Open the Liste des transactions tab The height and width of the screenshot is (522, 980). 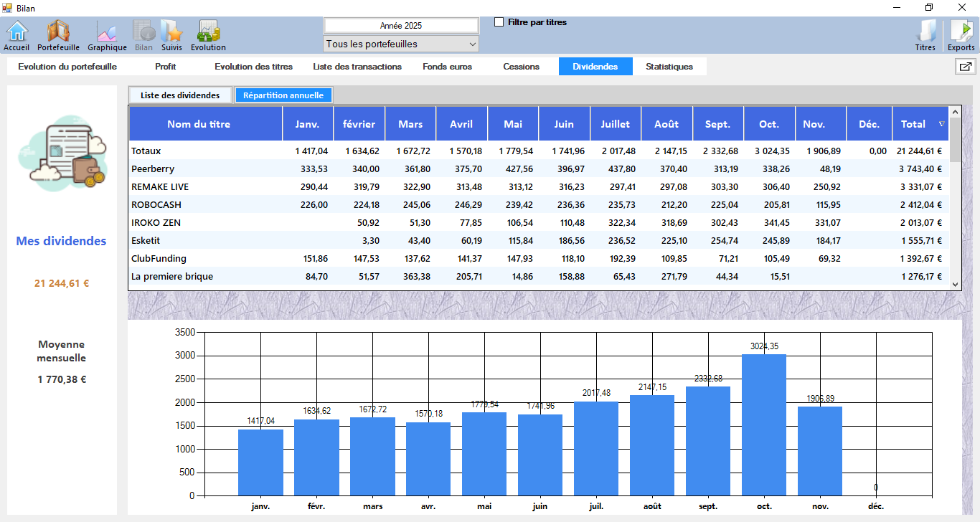point(357,67)
